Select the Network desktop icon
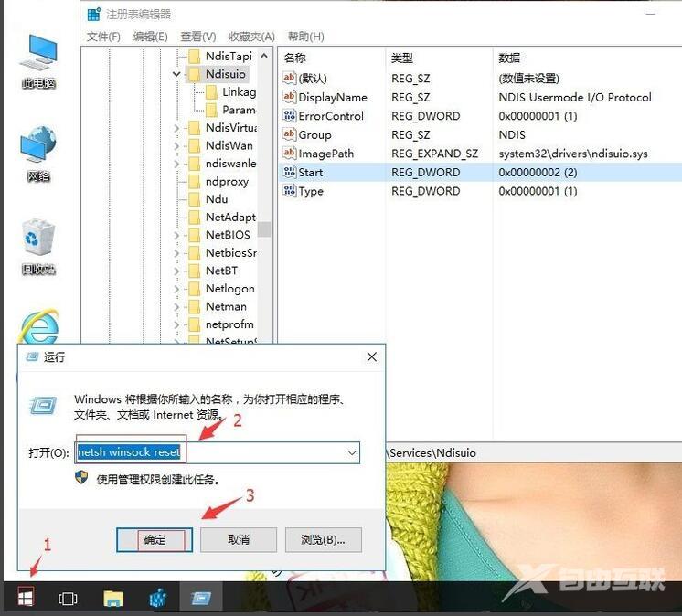Viewport: 682px width, 616px height. coord(38,153)
